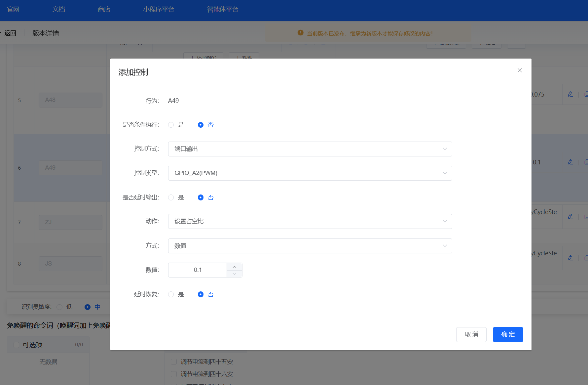Open the 动作 dropdown showing 设置占空比

310,221
